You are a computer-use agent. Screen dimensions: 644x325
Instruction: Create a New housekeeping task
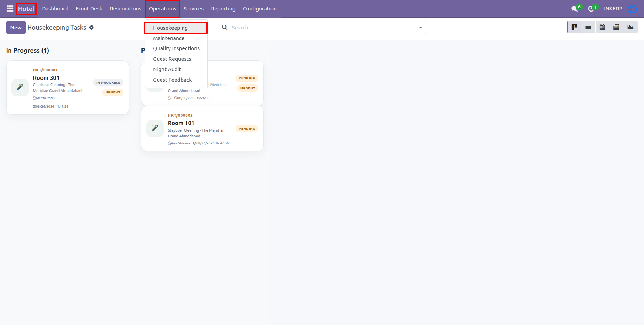pyautogui.click(x=16, y=28)
